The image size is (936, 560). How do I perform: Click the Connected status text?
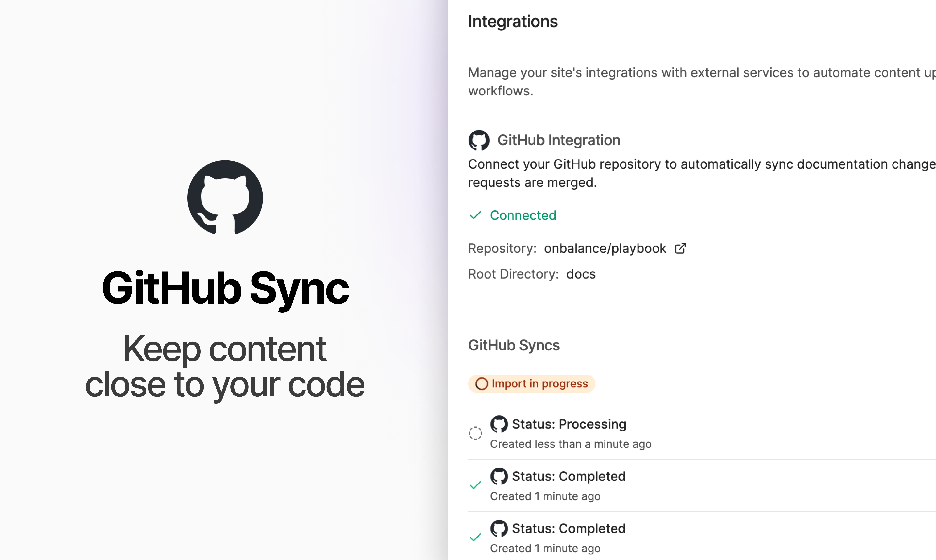click(x=523, y=216)
